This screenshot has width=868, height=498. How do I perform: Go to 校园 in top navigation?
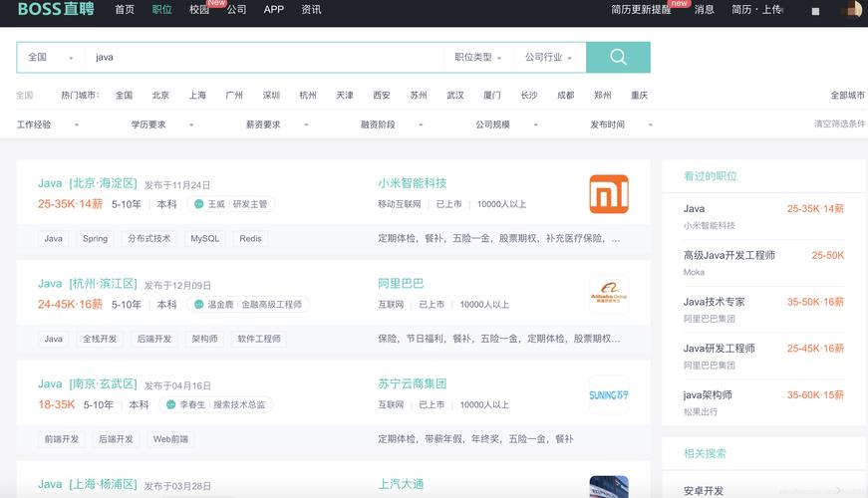[199, 10]
